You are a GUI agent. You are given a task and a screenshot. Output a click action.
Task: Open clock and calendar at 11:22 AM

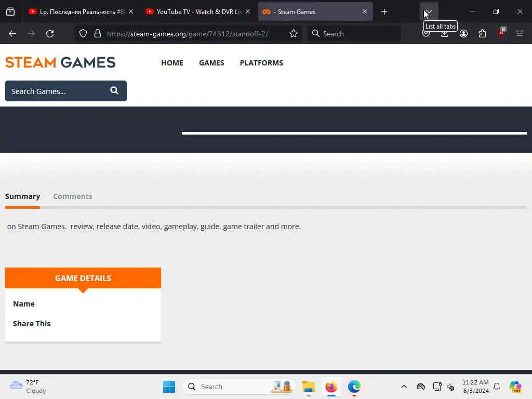475,387
